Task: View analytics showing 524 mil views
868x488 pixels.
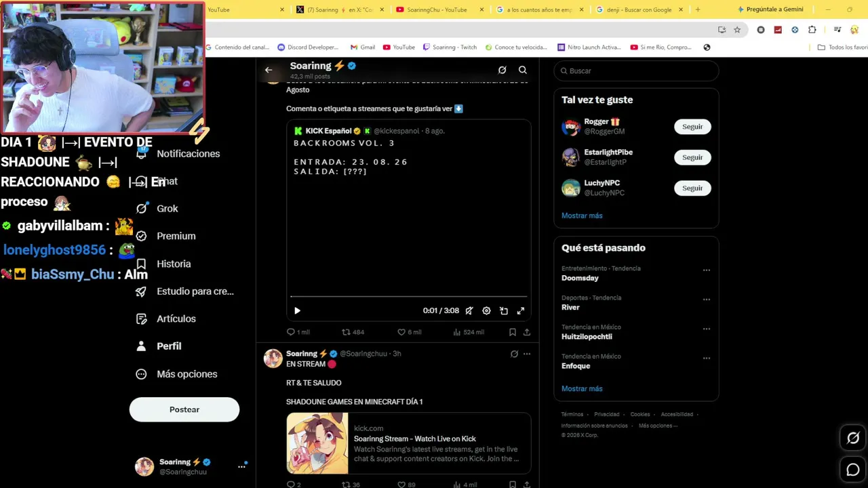Action: pos(469,332)
